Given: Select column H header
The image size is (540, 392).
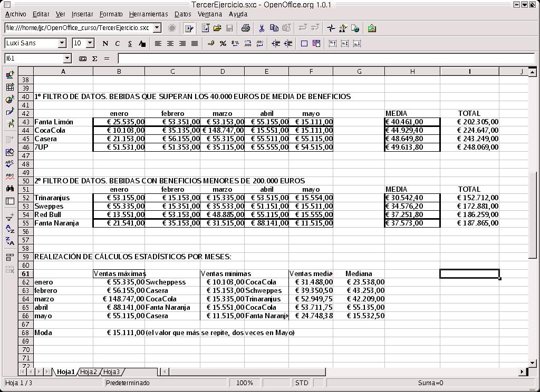Looking at the screenshot, I should [x=412, y=72].
